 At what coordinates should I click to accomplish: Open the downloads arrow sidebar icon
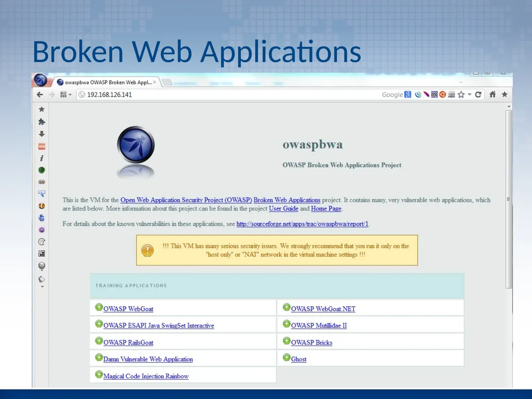pos(42,134)
